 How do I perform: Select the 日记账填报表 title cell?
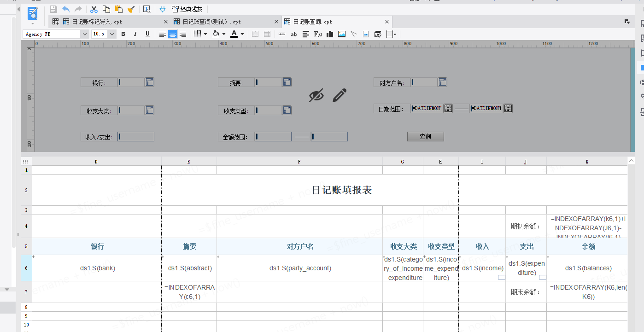342,190
